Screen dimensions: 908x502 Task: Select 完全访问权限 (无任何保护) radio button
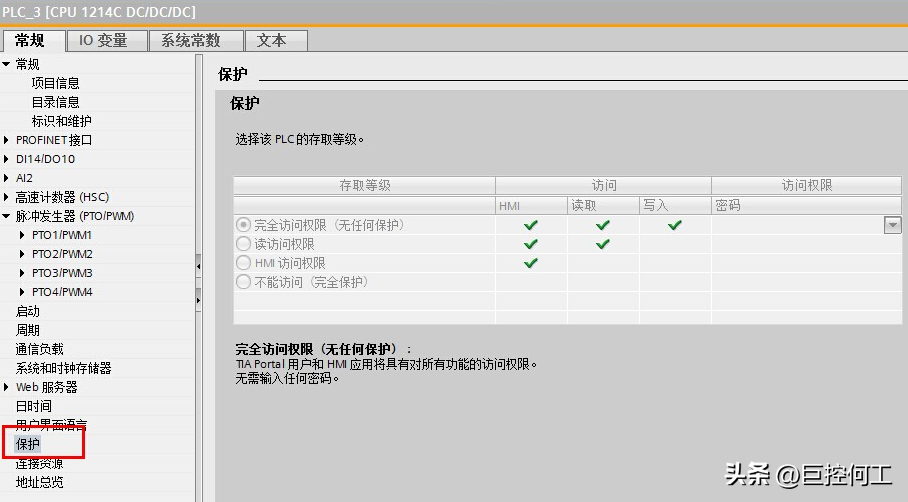click(243, 225)
